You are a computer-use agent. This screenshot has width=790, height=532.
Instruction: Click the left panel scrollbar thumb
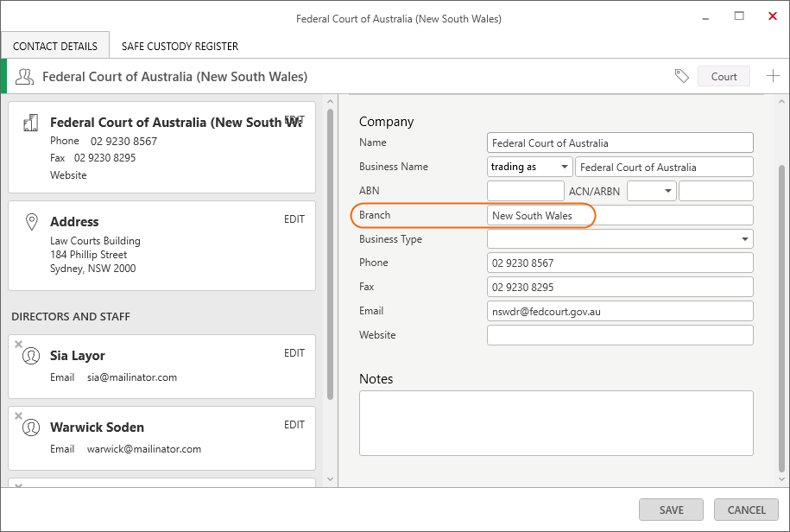point(330,255)
